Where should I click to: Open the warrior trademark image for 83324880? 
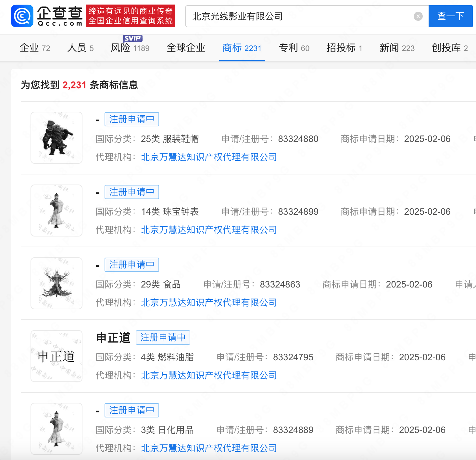click(x=56, y=138)
